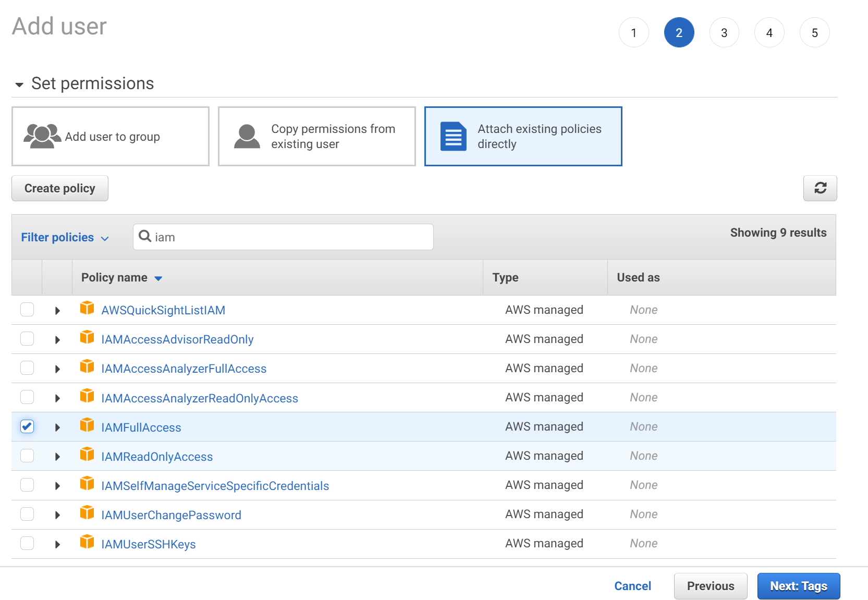Go to wizard step 5

815,33
